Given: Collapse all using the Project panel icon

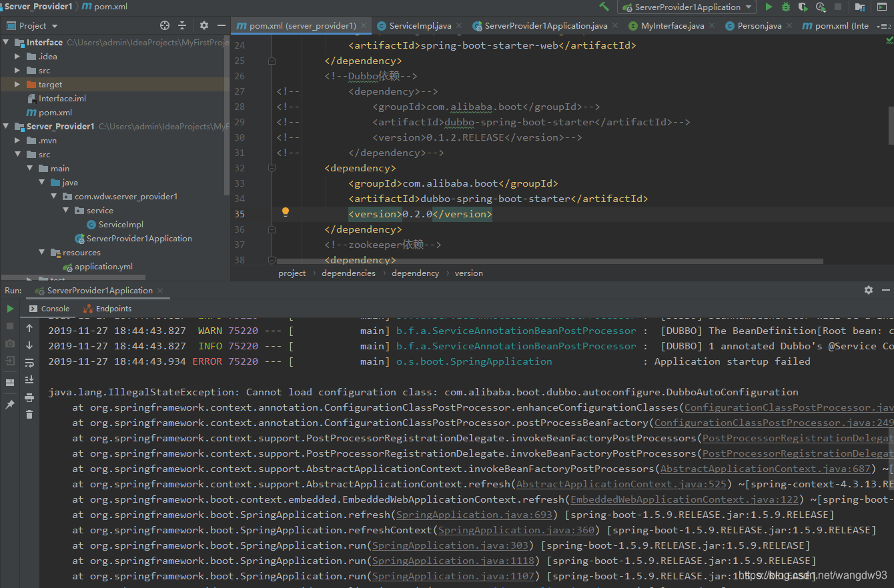Looking at the screenshot, I should [182, 25].
